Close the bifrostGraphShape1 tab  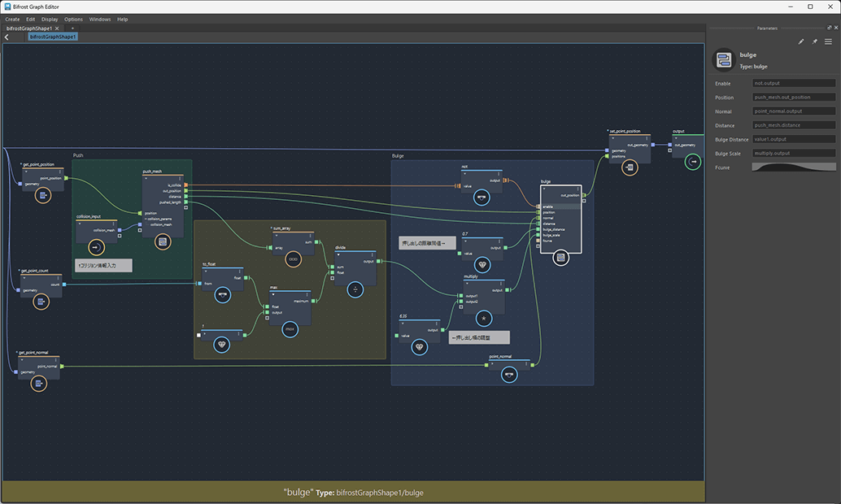pos(57,28)
